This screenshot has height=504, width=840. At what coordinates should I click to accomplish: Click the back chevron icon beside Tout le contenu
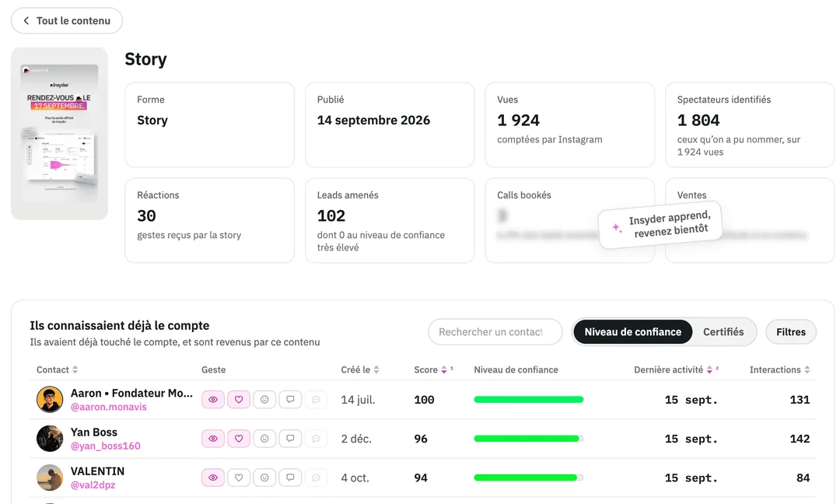coord(26,21)
